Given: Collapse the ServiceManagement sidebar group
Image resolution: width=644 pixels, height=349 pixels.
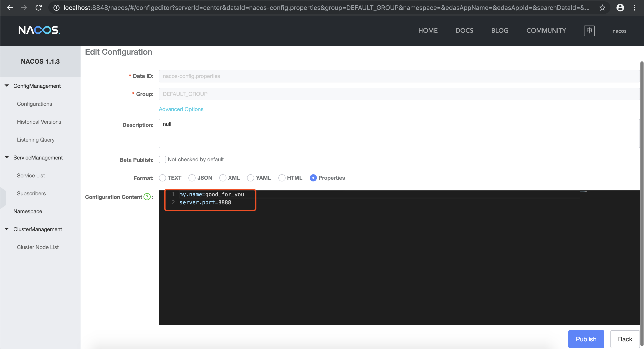Looking at the screenshot, I should [x=7, y=158].
